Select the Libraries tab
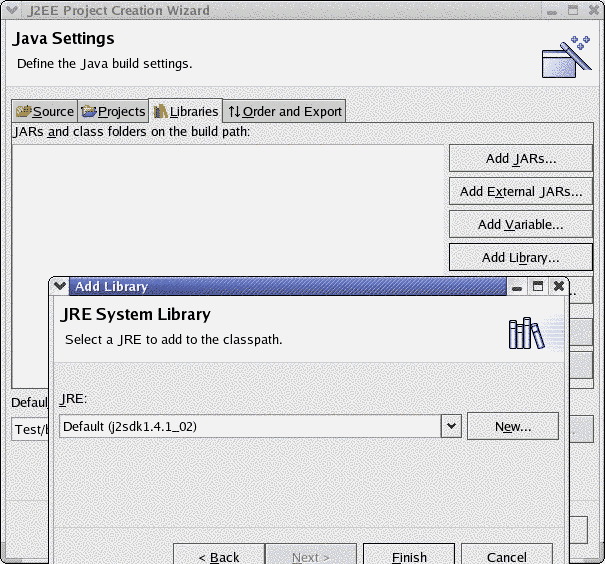The width and height of the screenshot is (605, 564). coord(185,111)
